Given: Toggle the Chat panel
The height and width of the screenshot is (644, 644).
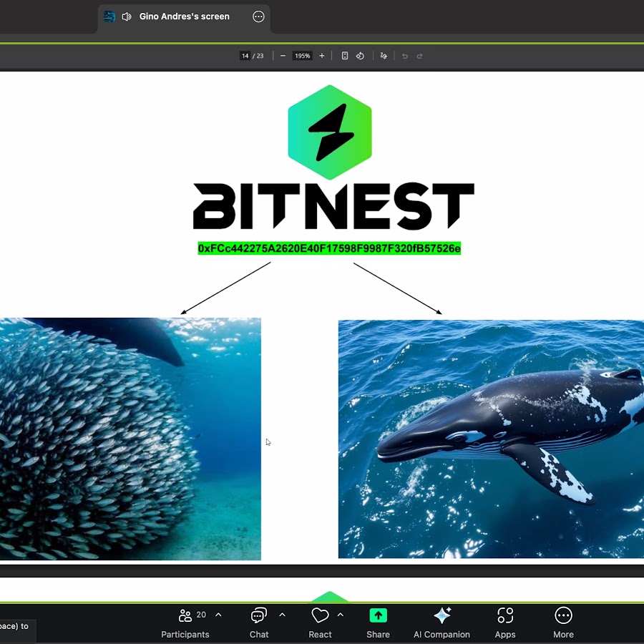Looking at the screenshot, I should click(259, 622).
